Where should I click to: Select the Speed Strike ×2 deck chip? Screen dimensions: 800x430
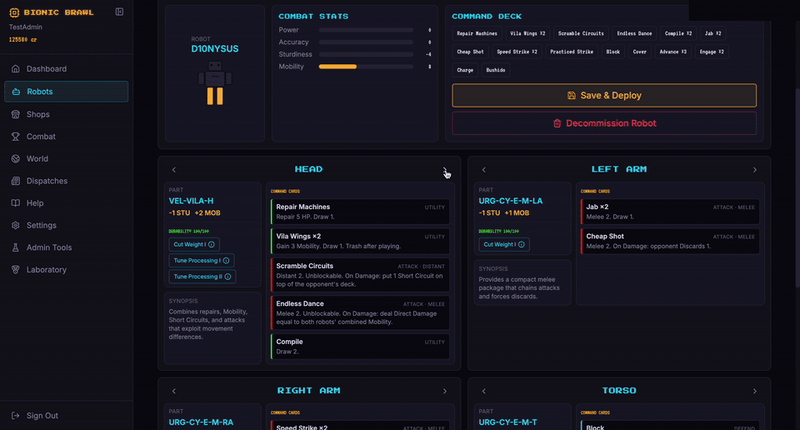point(517,52)
